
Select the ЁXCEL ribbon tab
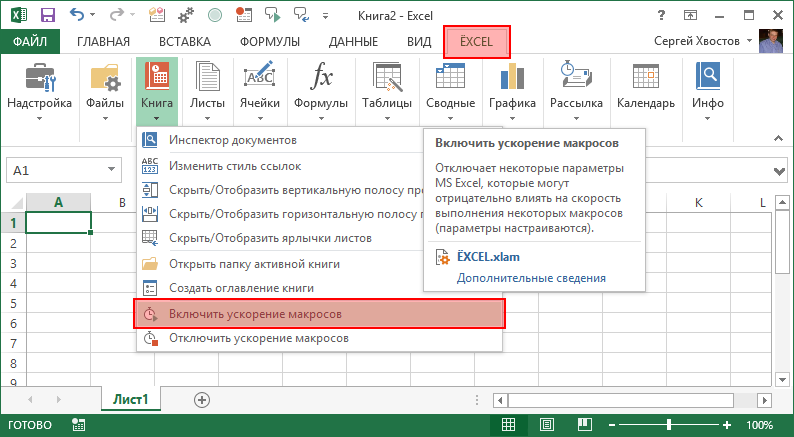pos(477,42)
